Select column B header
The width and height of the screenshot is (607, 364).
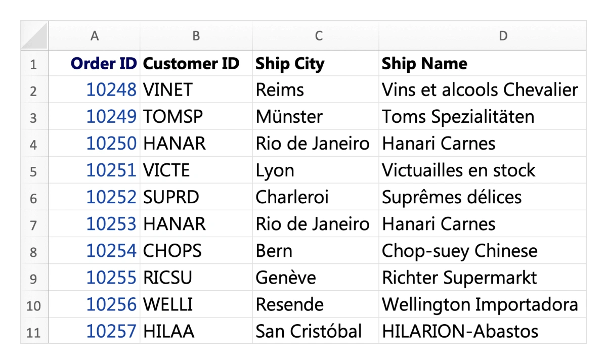click(196, 35)
